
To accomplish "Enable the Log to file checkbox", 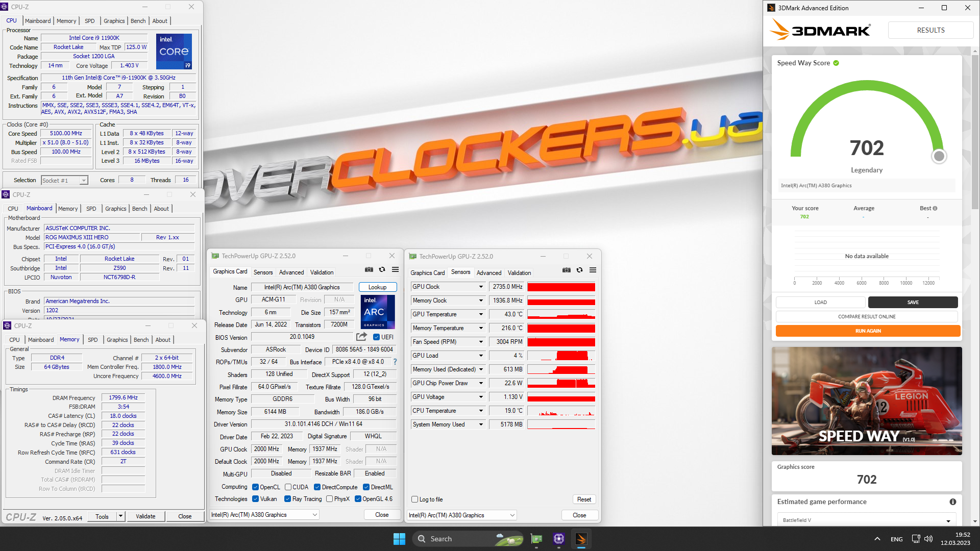I will pos(415,499).
